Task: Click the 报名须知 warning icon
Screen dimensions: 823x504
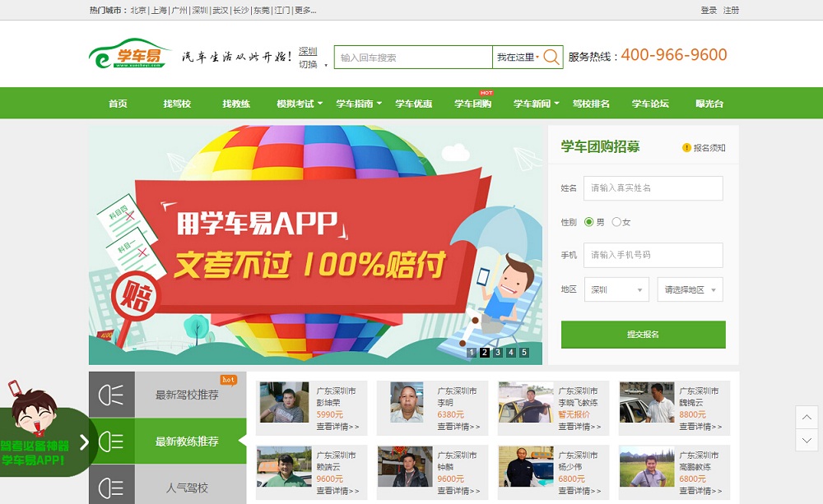Action: tap(686, 148)
